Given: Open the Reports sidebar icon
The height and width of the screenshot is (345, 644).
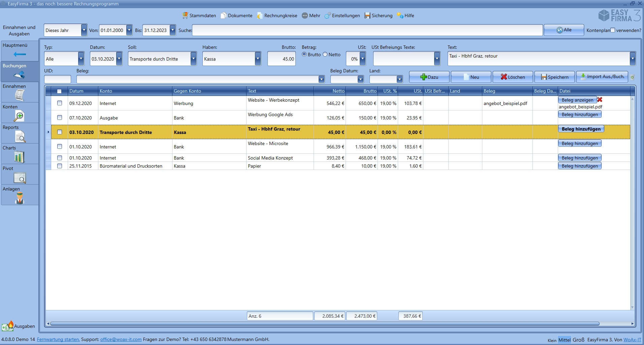Looking at the screenshot, I should point(20,137).
